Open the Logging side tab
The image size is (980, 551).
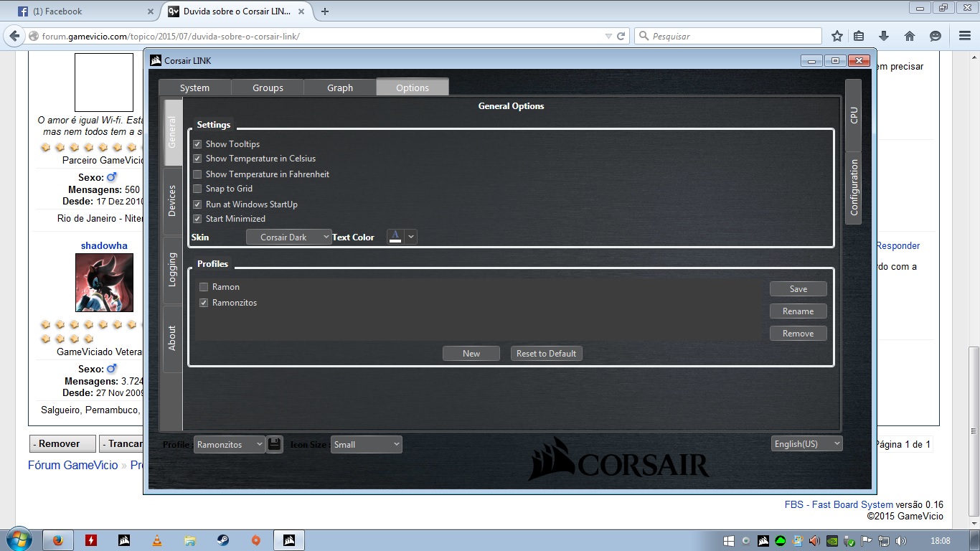coord(172,270)
